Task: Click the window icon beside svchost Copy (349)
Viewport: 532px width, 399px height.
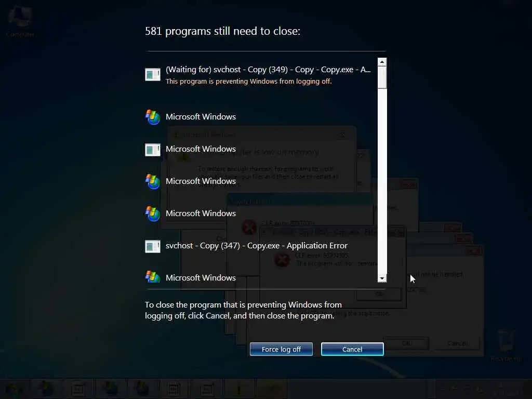Action: tap(153, 75)
